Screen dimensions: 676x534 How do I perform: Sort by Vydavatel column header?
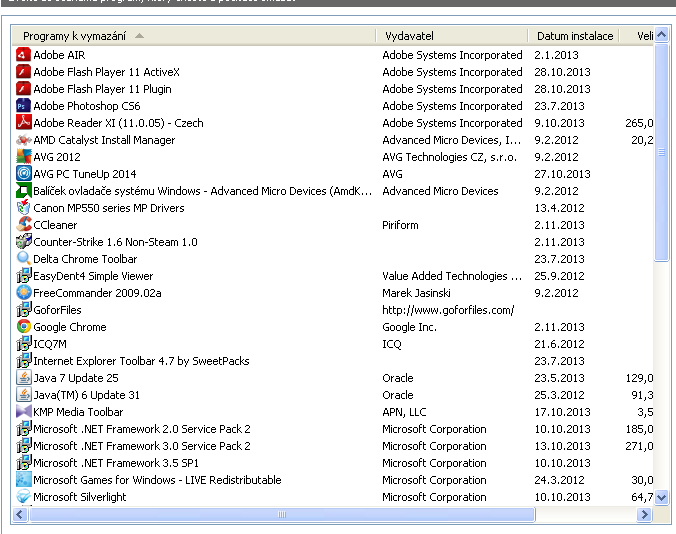tap(452, 36)
